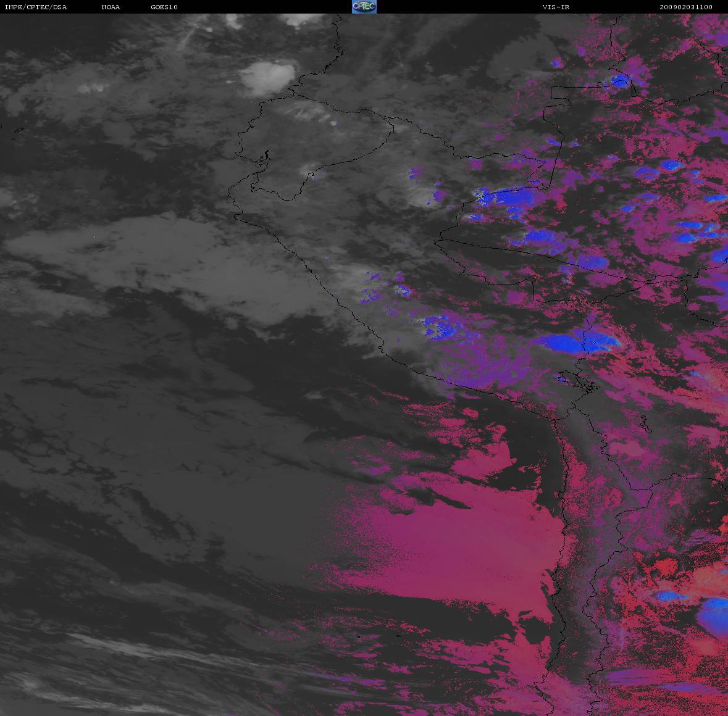Select the GOES10 satellite label
This screenshot has width=728, height=716.
click(164, 7)
